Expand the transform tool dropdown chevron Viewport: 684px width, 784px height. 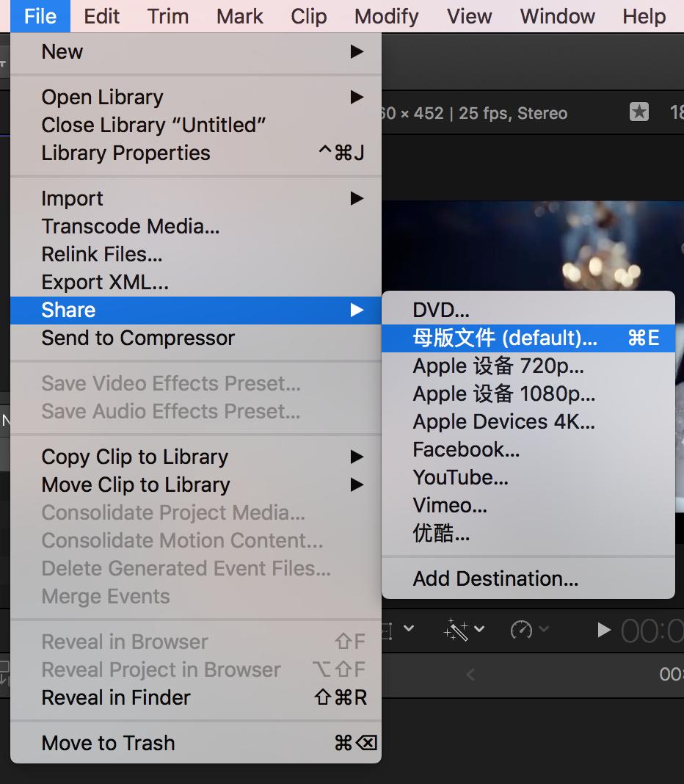pos(409,628)
